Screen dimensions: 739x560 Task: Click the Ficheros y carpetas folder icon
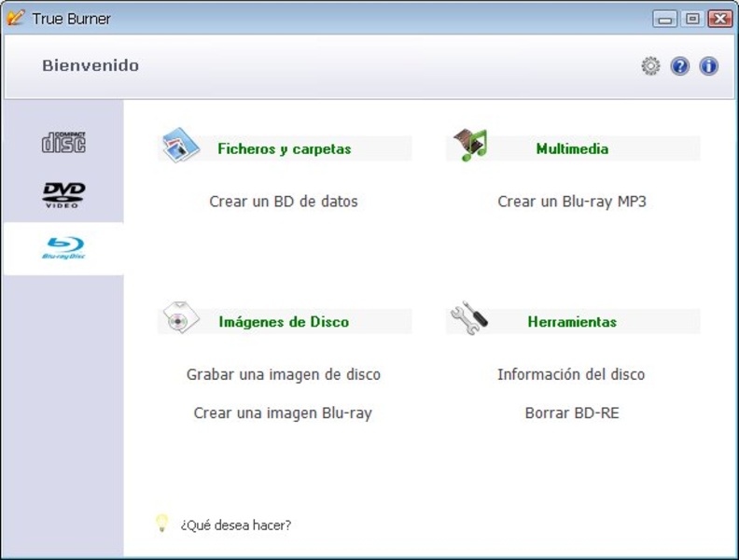point(181,145)
